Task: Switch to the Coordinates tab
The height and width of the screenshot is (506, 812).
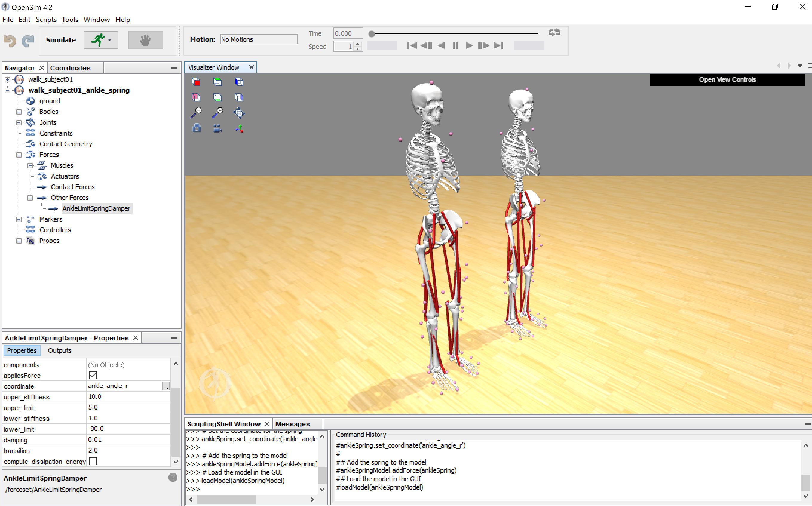Action: coord(70,68)
